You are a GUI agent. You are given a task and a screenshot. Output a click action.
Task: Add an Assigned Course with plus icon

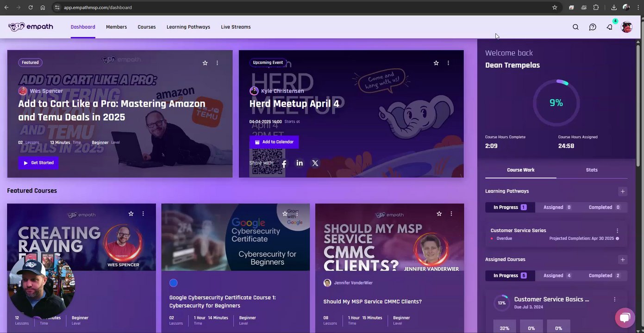tap(623, 260)
